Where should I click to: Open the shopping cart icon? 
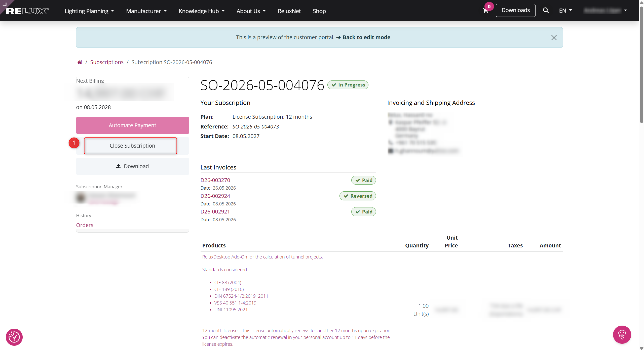485,11
